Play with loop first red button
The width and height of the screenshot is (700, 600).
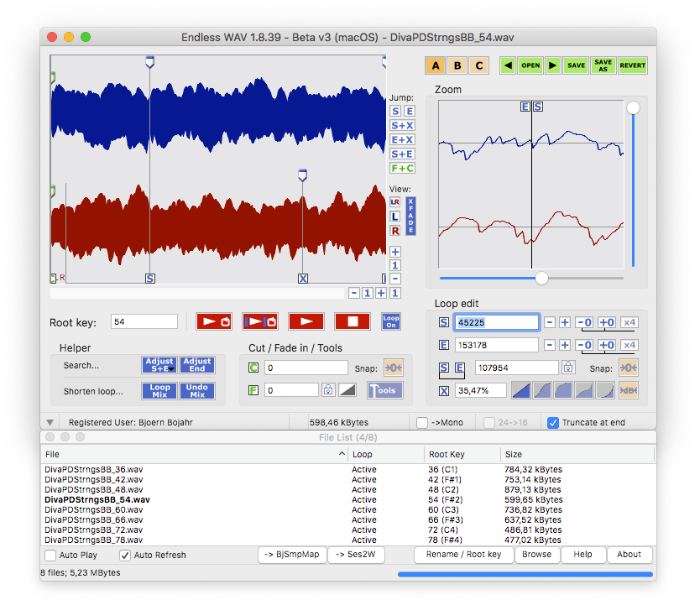[214, 321]
